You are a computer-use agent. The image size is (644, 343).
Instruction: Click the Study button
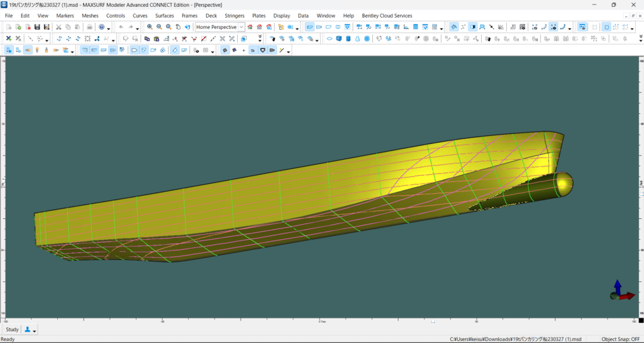click(12, 330)
